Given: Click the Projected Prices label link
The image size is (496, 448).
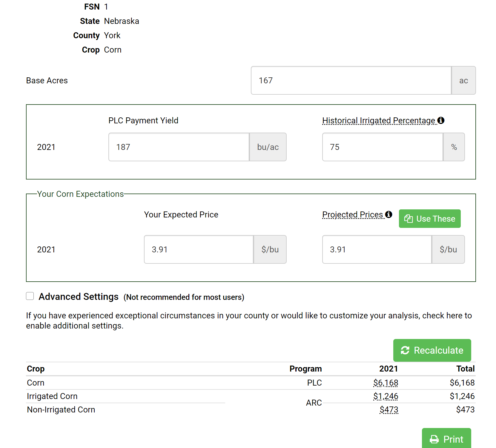Looking at the screenshot, I should click(x=353, y=215).
